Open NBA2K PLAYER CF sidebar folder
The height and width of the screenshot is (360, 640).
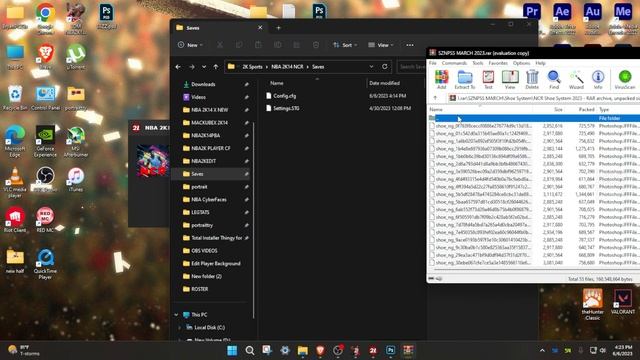point(211,149)
